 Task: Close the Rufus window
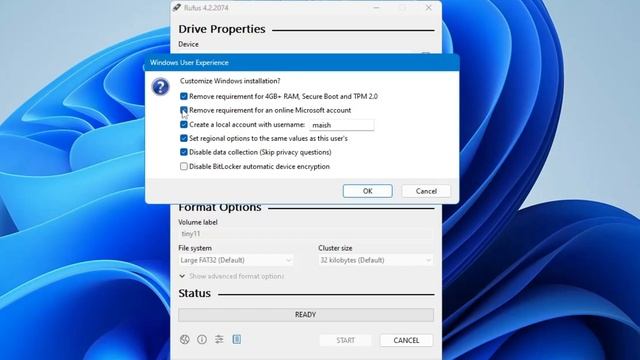click(x=429, y=8)
